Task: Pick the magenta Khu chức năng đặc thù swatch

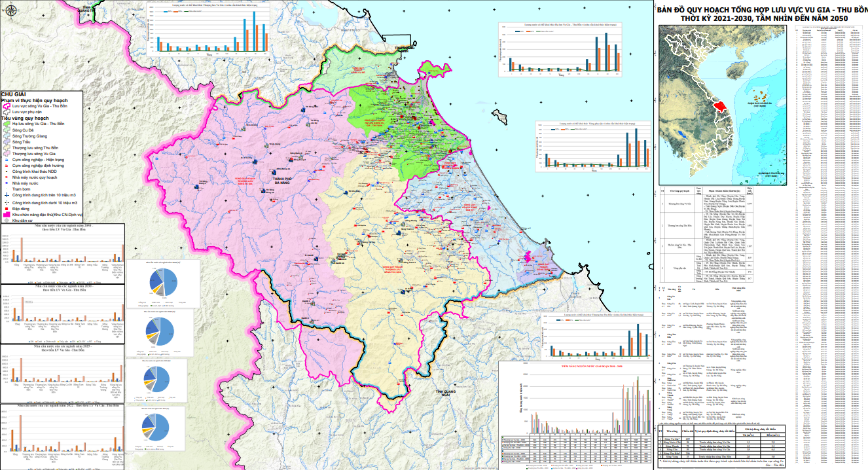Action: tap(7, 215)
